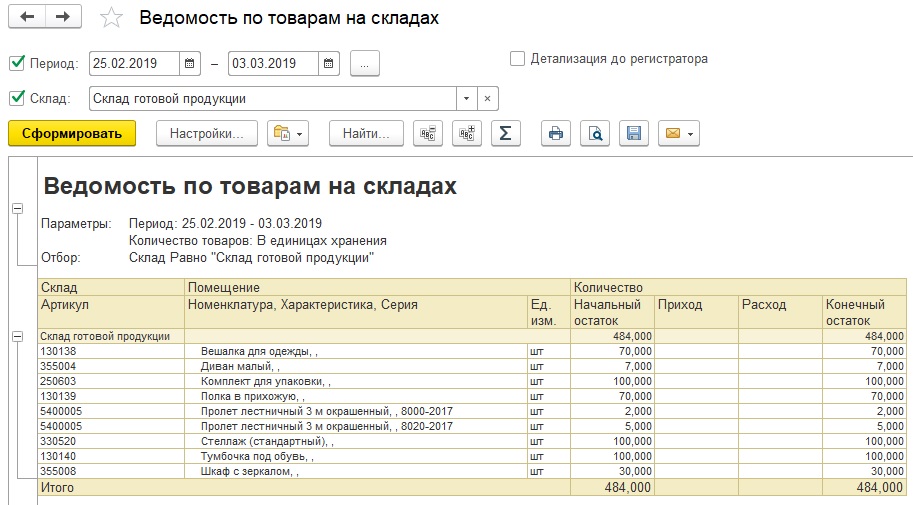Select Шкаф с зеркалом row
This screenshot has width=913, height=505.
(472, 471)
